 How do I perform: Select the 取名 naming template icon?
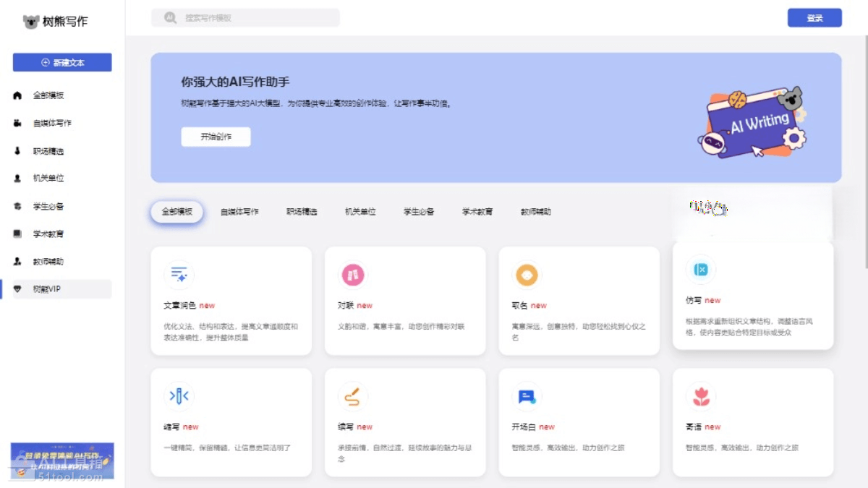point(527,275)
